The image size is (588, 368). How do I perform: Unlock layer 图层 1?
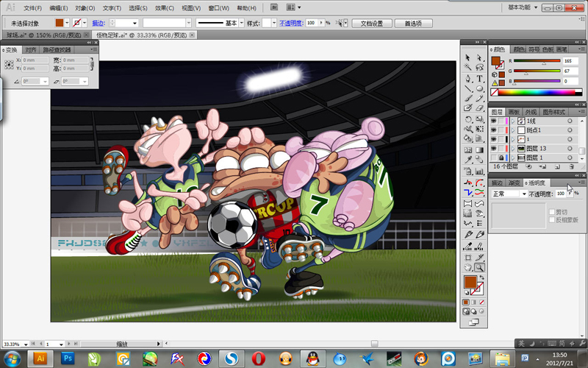pyautogui.click(x=501, y=158)
